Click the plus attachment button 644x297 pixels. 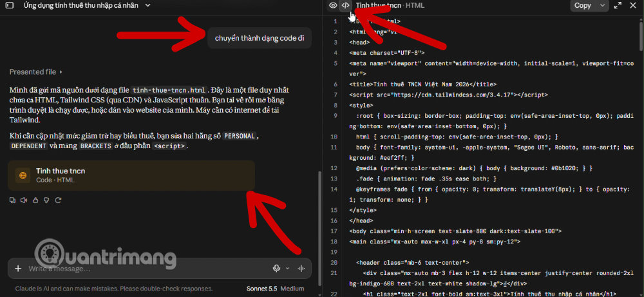(x=17, y=269)
